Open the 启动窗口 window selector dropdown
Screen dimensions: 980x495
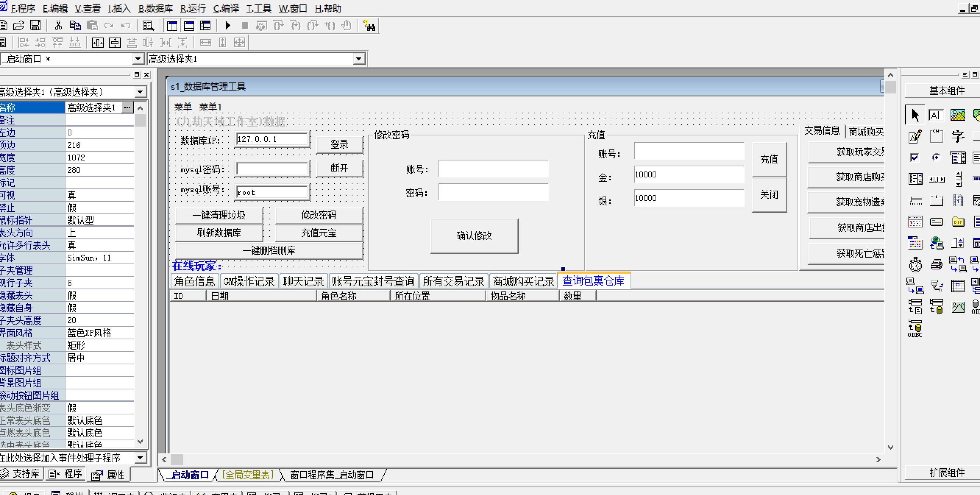tap(138, 59)
